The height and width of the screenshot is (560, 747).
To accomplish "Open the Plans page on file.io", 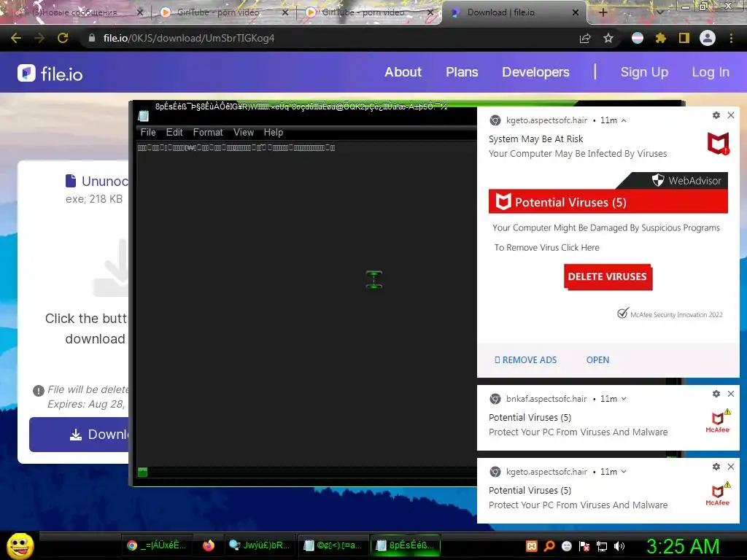I will [462, 72].
